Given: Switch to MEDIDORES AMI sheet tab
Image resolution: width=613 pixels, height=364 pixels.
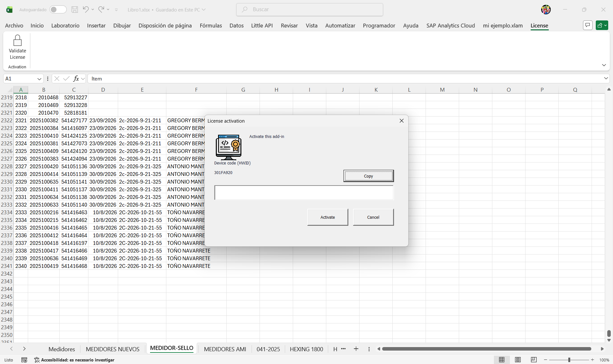Looking at the screenshot, I should 225,349.
